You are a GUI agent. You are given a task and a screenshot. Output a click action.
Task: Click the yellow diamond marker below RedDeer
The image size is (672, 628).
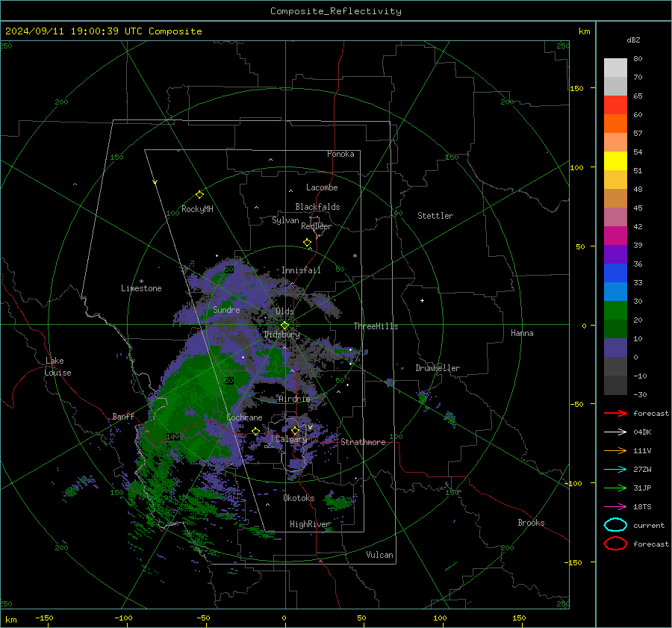pyautogui.click(x=307, y=243)
